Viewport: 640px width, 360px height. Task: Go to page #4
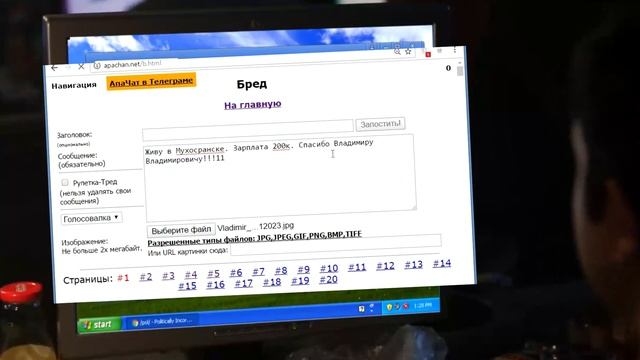click(x=191, y=274)
